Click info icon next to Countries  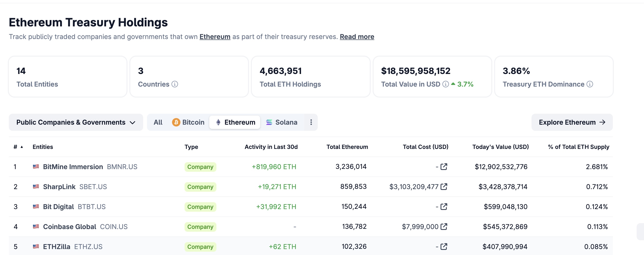(175, 84)
